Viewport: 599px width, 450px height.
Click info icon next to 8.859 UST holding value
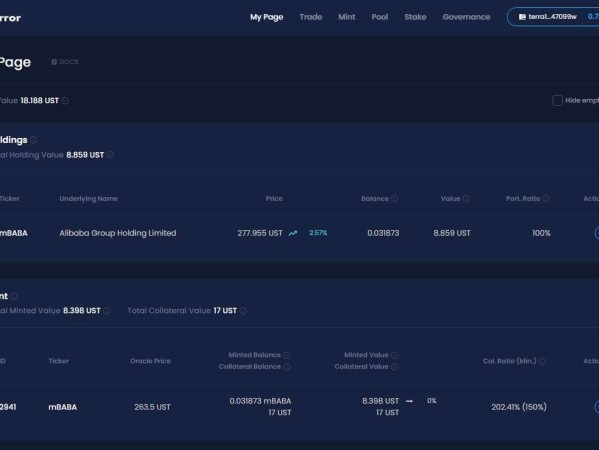click(110, 155)
